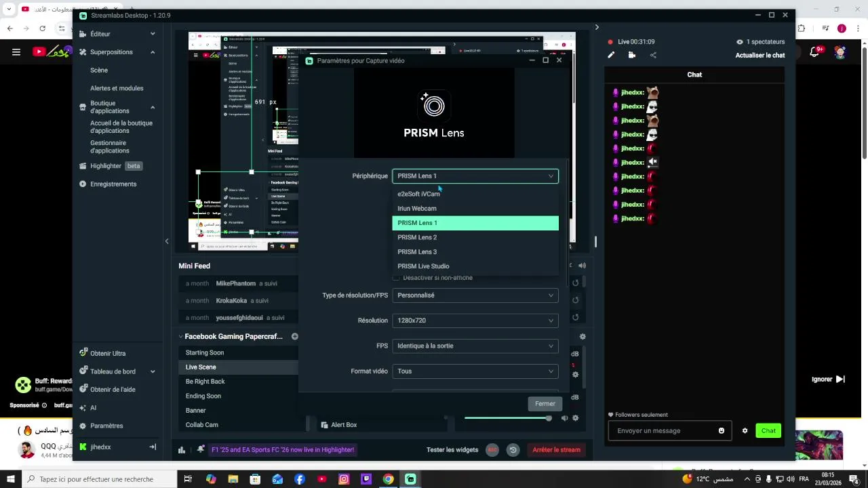
Task: Adjust the green audio volume slider
Action: (507, 418)
